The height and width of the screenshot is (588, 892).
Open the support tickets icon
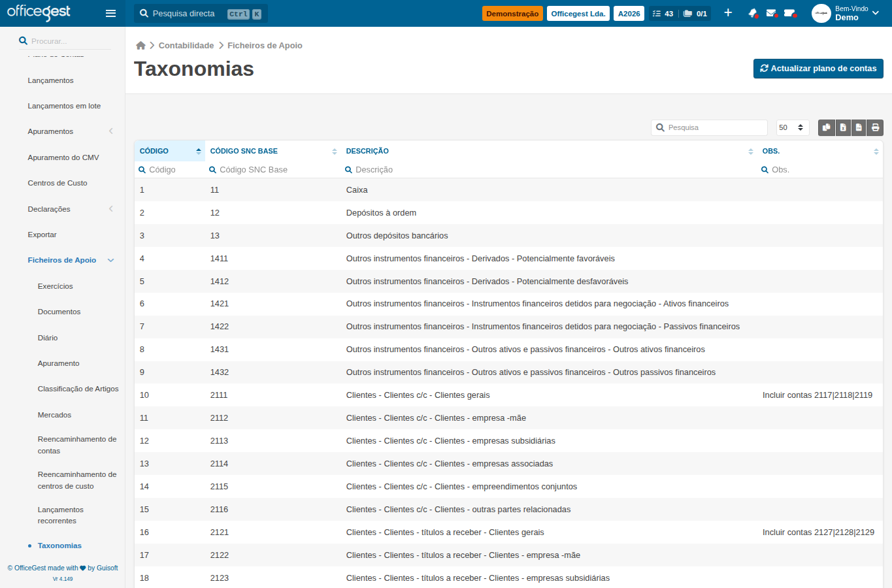point(789,13)
